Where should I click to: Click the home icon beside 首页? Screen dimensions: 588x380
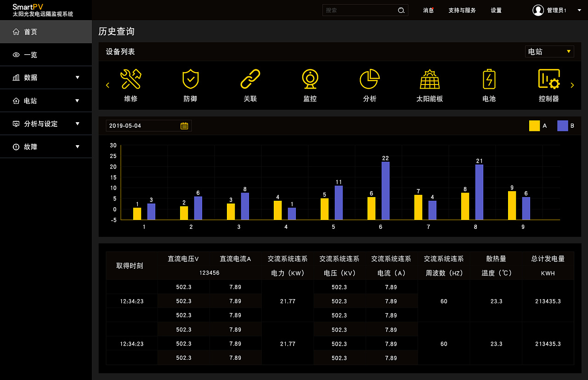tap(16, 32)
